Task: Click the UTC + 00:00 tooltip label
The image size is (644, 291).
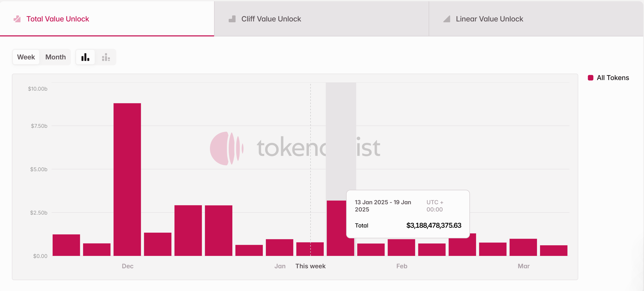Action: pos(435,206)
